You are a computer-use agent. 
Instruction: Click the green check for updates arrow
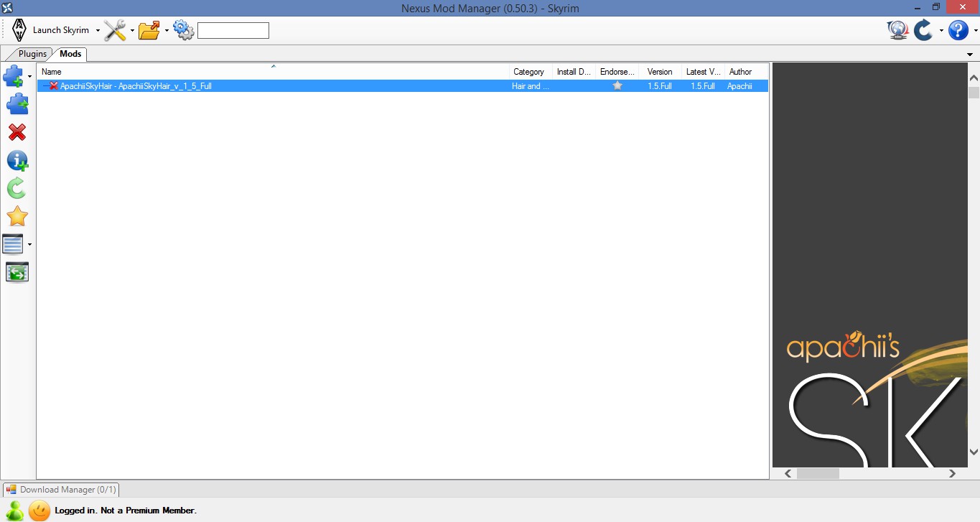click(x=17, y=188)
